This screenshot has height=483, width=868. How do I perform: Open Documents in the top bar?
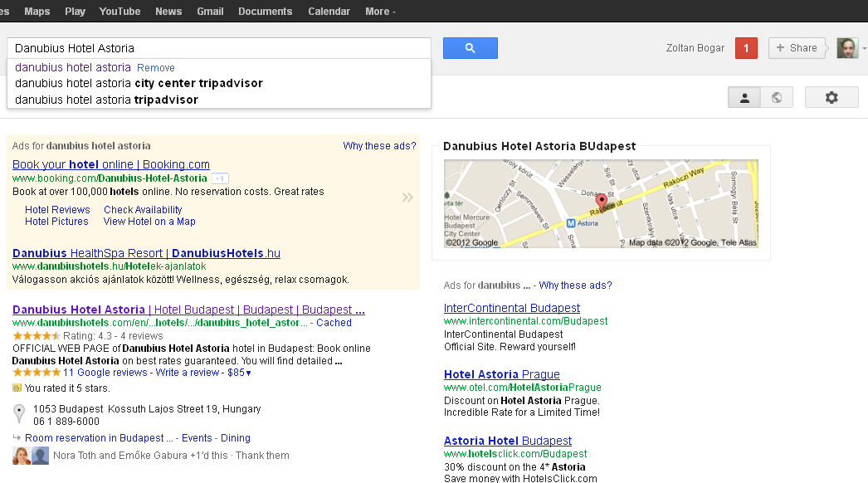266,11
